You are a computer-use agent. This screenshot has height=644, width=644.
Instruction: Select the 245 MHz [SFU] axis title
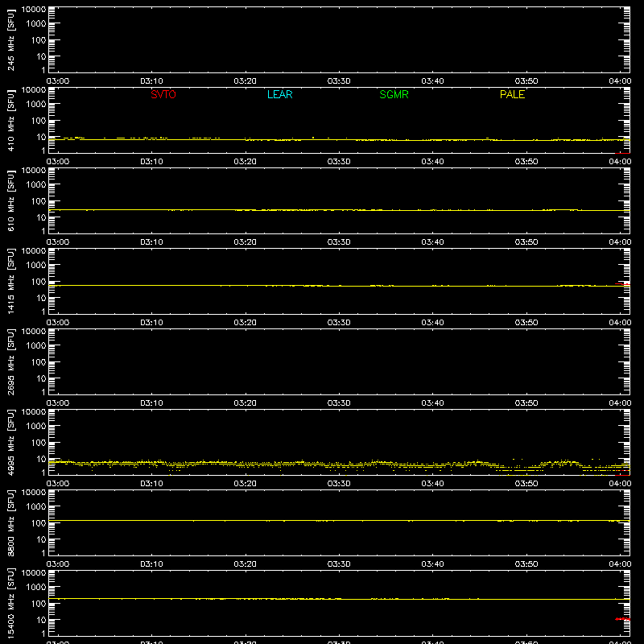[x=10, y=39]
